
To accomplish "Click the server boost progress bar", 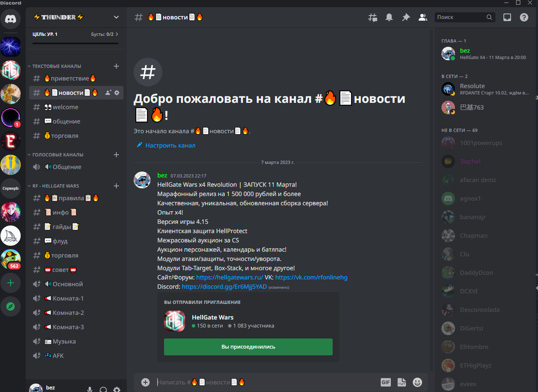I will 75,43.
